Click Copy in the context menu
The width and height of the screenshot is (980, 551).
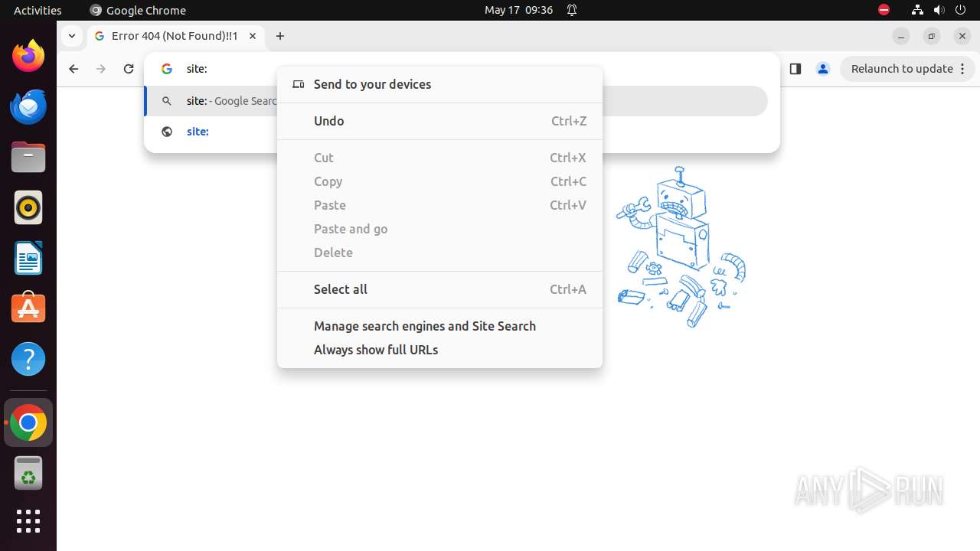tap(439, 181)
